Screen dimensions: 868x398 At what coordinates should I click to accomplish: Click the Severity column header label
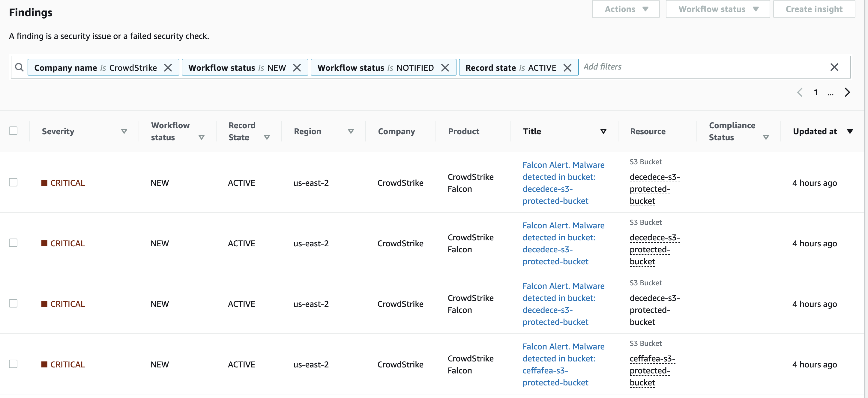[x=58, y=131]
